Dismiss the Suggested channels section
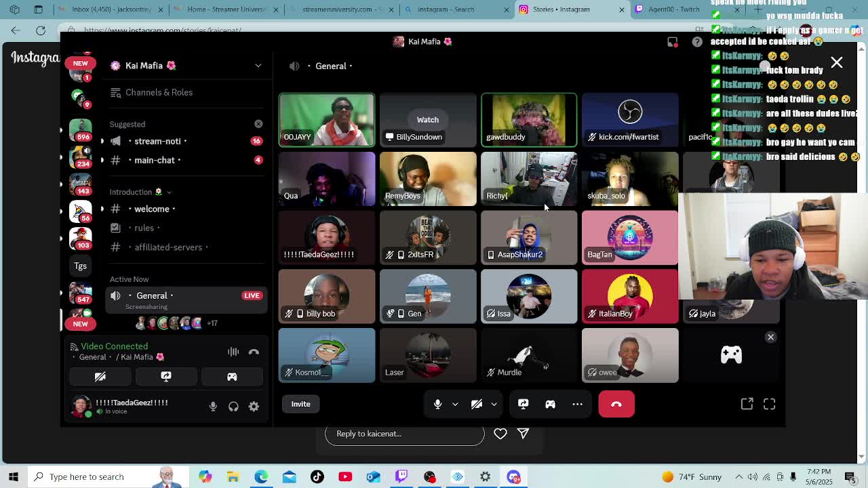868x488 pixels. coord(258,124)
